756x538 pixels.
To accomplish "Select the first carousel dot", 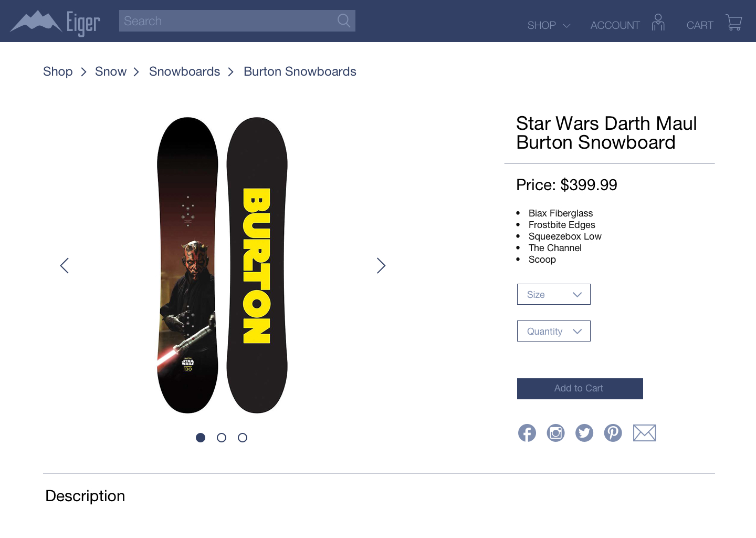I will coord(201,438).
